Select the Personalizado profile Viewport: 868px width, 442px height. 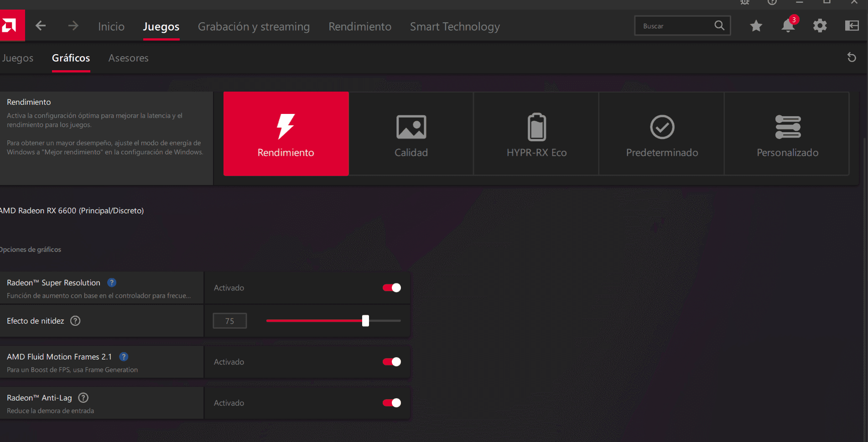coord(787,134)
